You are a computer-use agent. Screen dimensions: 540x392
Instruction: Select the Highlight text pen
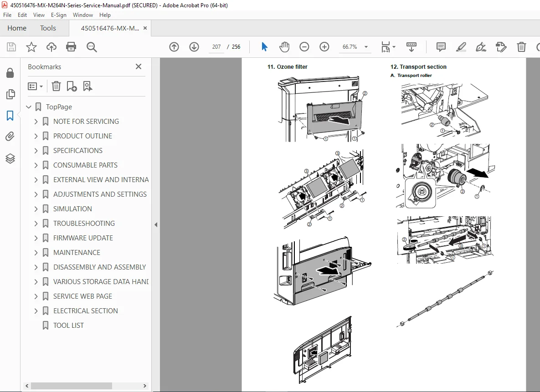click(461, 47)
